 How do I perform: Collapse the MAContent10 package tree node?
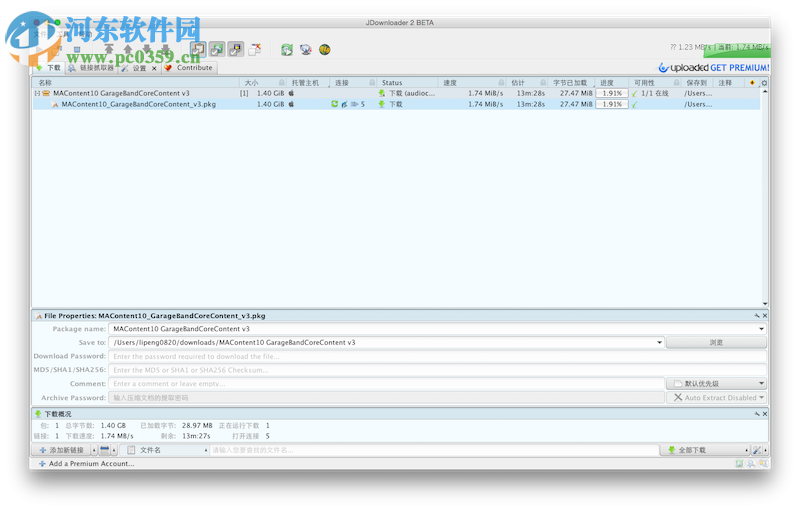[37, 93]
